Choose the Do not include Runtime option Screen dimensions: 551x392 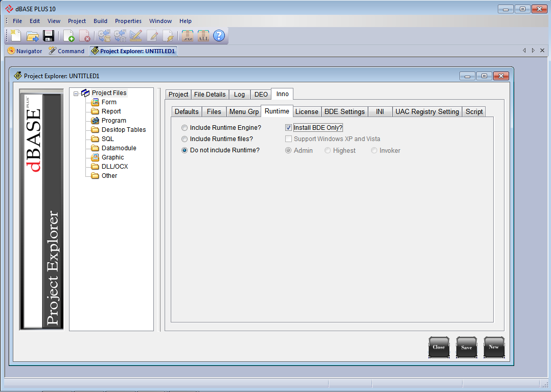coord(184,150)
